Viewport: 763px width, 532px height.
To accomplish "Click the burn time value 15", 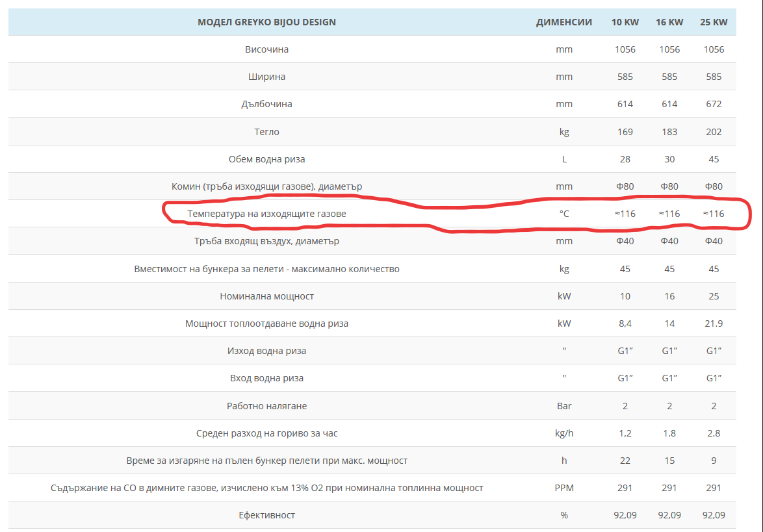I will click(669, 460).
